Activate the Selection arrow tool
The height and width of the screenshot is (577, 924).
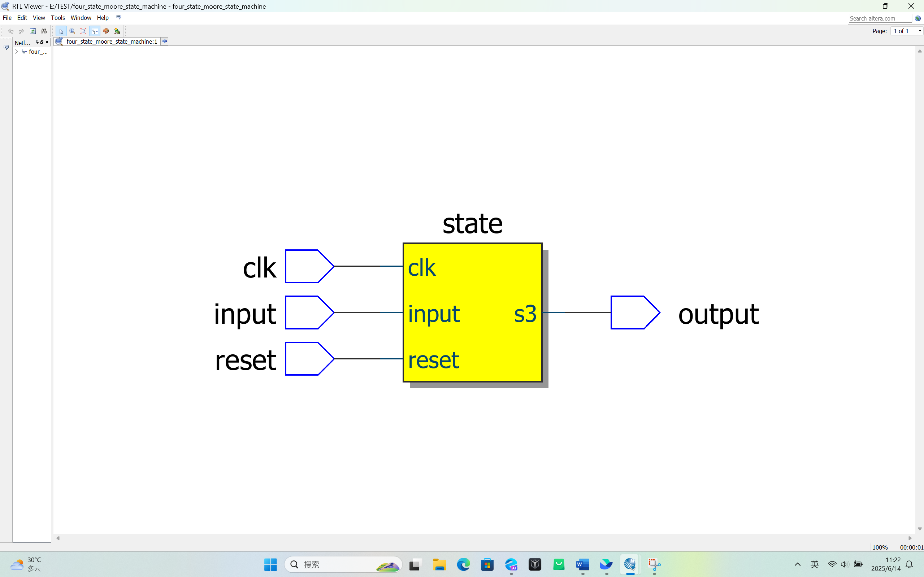(61, 31)
